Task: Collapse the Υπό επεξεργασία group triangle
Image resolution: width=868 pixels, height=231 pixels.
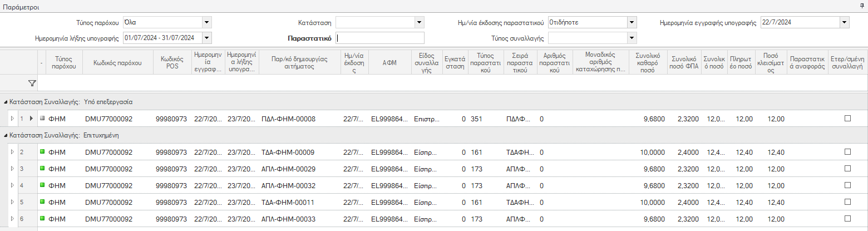Action: 6,102
